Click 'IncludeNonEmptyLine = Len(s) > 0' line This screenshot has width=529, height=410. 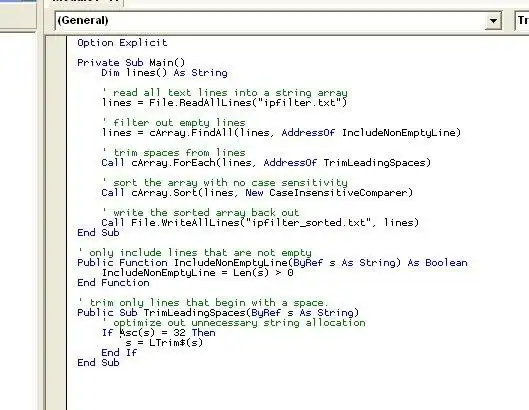pyautogui.click(x=197, y=273)
